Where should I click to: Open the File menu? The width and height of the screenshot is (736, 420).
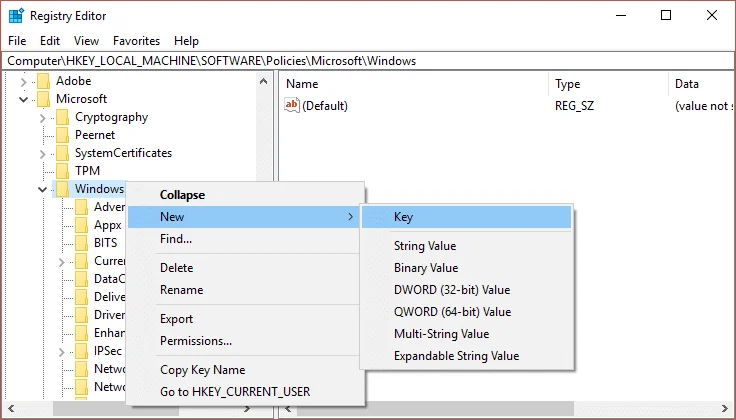pos(17,41)
